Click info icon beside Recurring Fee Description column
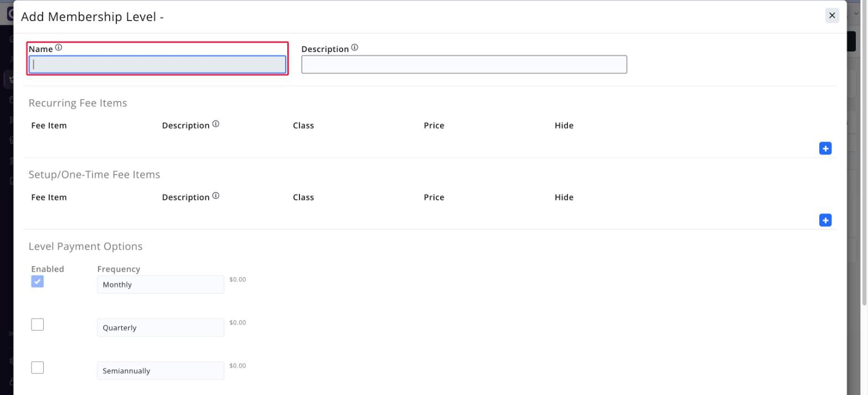The height and width of the screenshot is (395, 868). coord(216,124)
